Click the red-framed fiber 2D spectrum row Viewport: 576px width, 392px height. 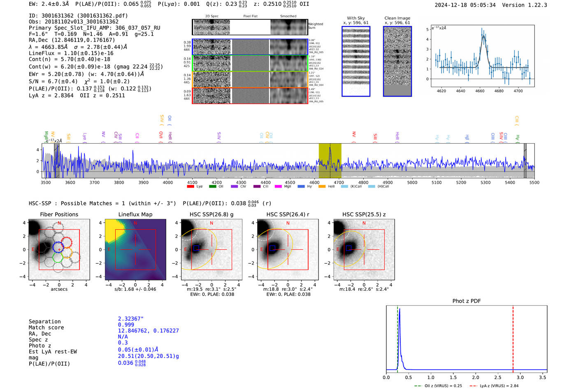point(250,95)
